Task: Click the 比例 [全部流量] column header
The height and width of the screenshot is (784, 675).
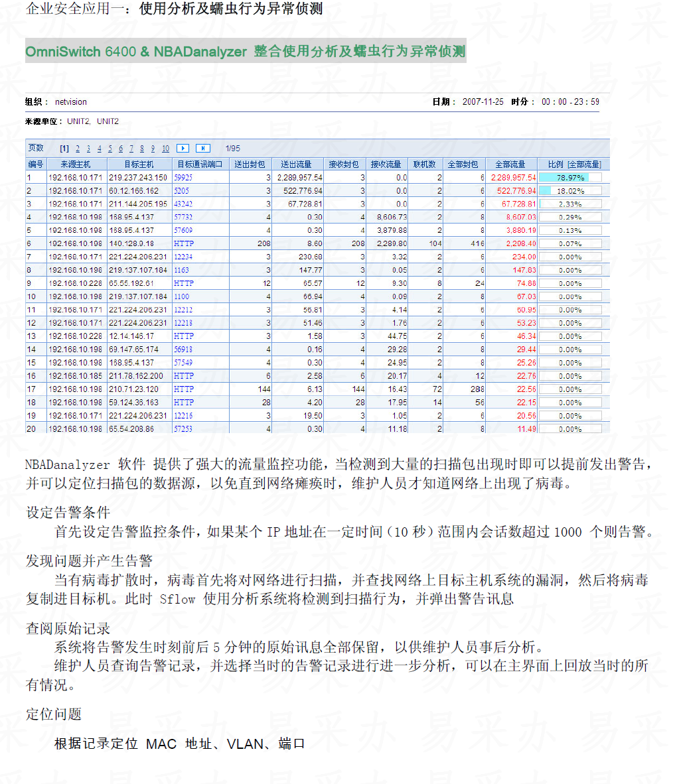Action: click(x=574, y=164)
